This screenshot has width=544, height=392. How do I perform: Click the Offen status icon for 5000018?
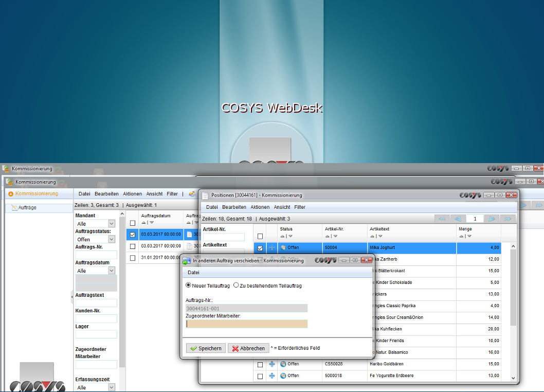pos(283,376)
